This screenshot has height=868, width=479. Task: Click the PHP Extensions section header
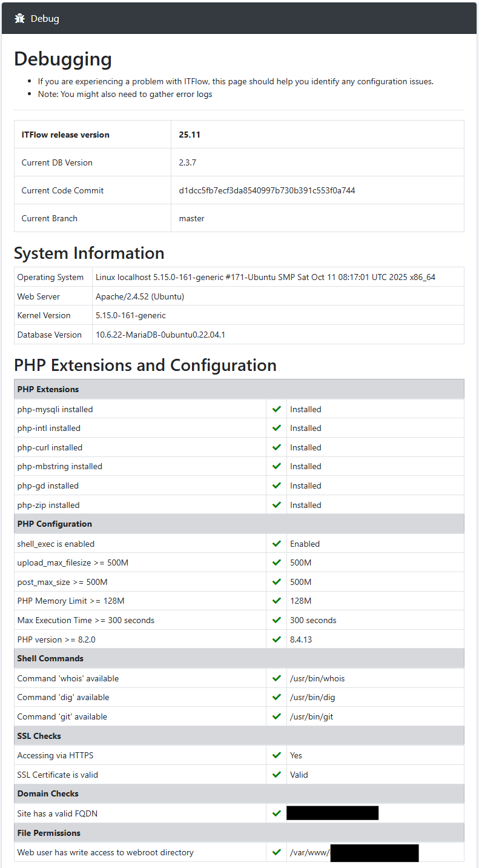tap(48, 389)
